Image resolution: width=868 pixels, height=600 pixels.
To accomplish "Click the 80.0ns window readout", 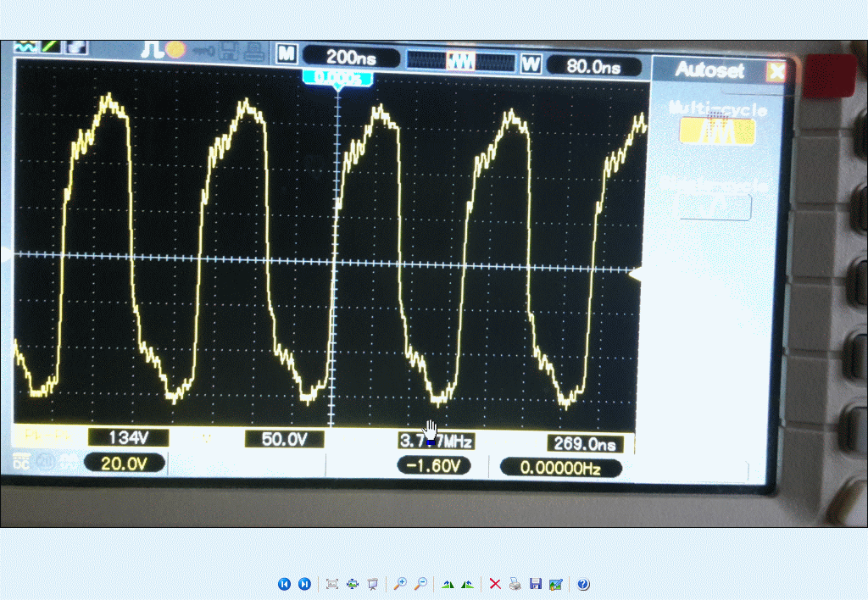I will (x=593, y=66).
